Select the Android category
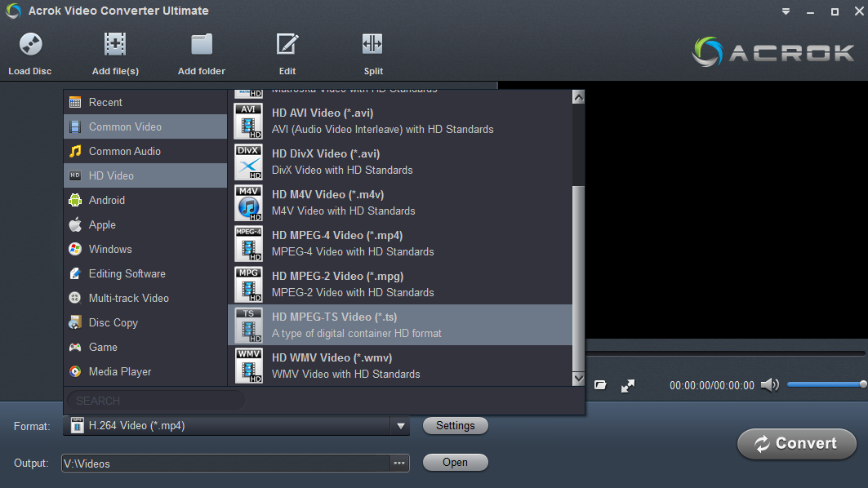868x488 pixels. pos(145,200)
